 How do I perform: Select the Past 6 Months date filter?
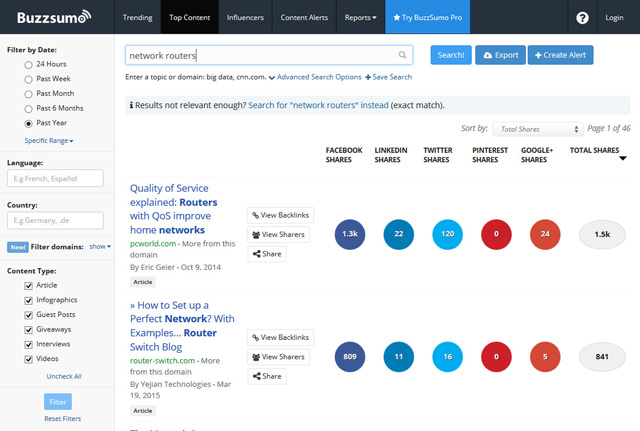28,109
